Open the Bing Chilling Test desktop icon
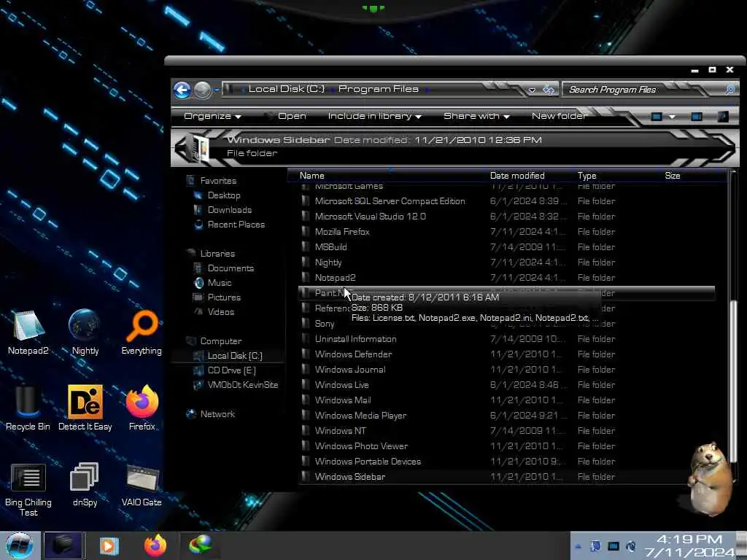This screenshot has height=560, width=747. pyautogui.click(x=28, y=489)
